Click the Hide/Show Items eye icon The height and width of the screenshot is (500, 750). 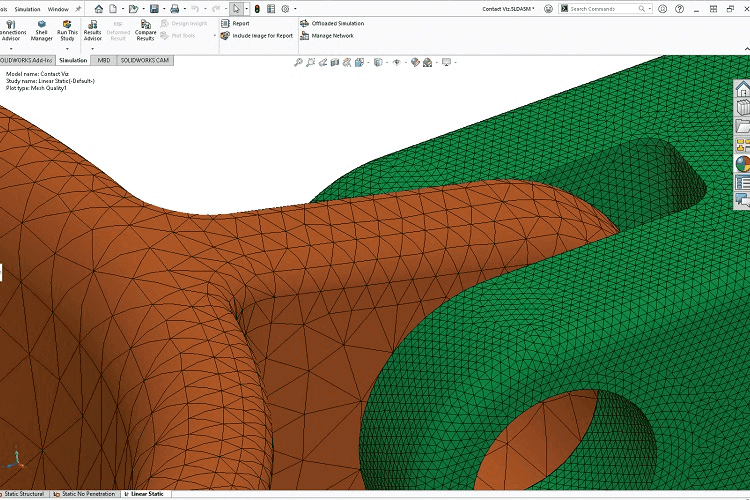coord(396,62)
